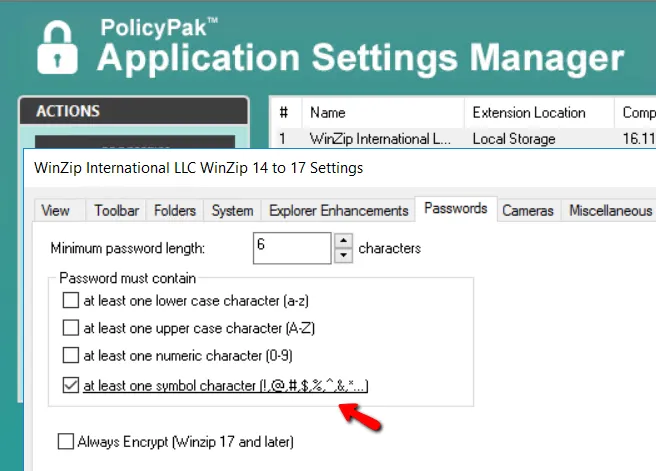Select the Passwords tab

[456, 208]
